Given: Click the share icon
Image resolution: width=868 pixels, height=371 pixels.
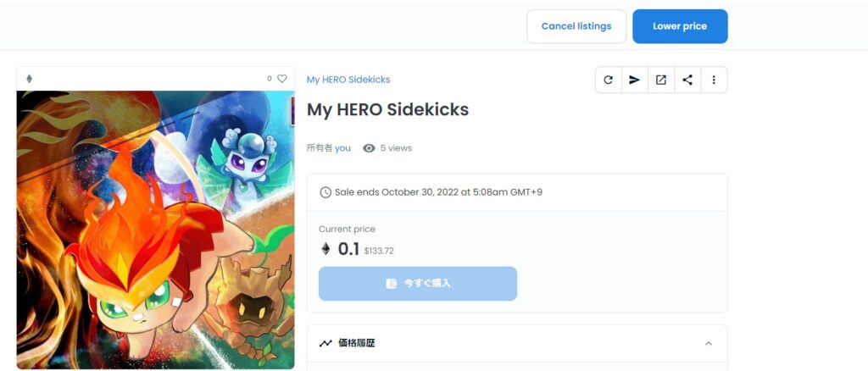Looking at the screenshot, I should pyautogui.click(x=687, y=80).
